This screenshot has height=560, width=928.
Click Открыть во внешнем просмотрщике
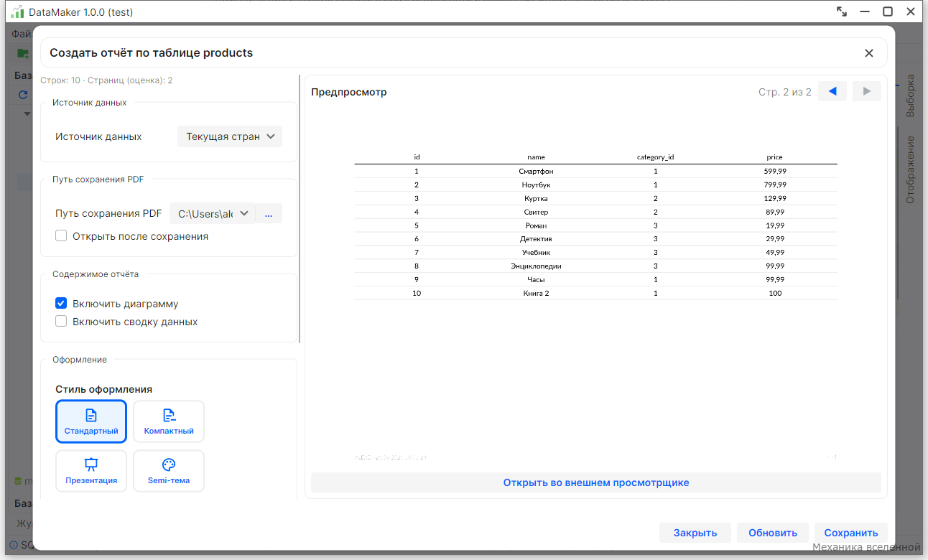pos(596,482)
